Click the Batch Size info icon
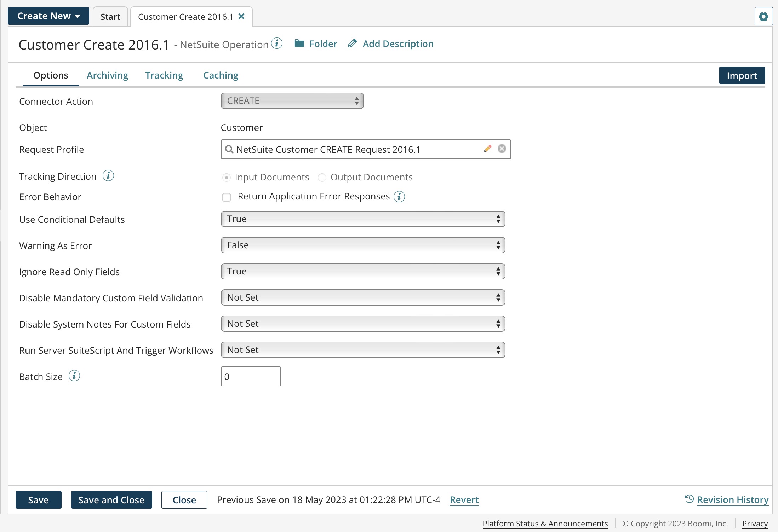The width and height of the screenshot is (778, 532). [x=74, y=376]
